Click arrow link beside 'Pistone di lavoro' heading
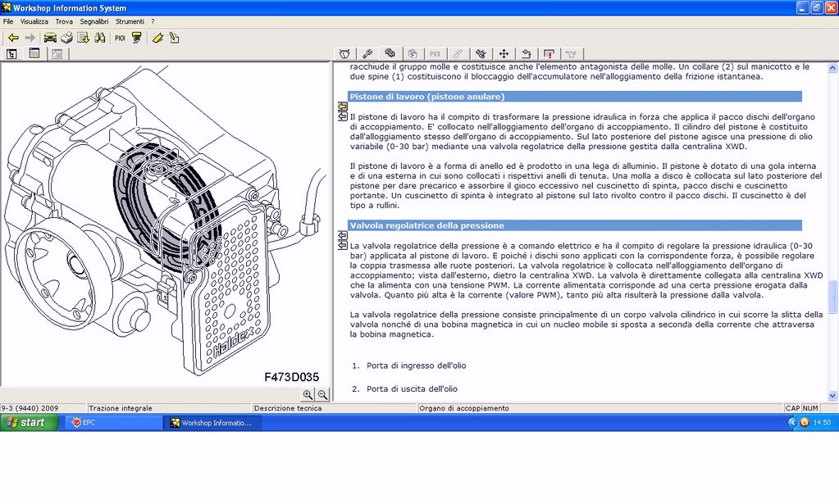839x504 pixels. tap(343, 107)
